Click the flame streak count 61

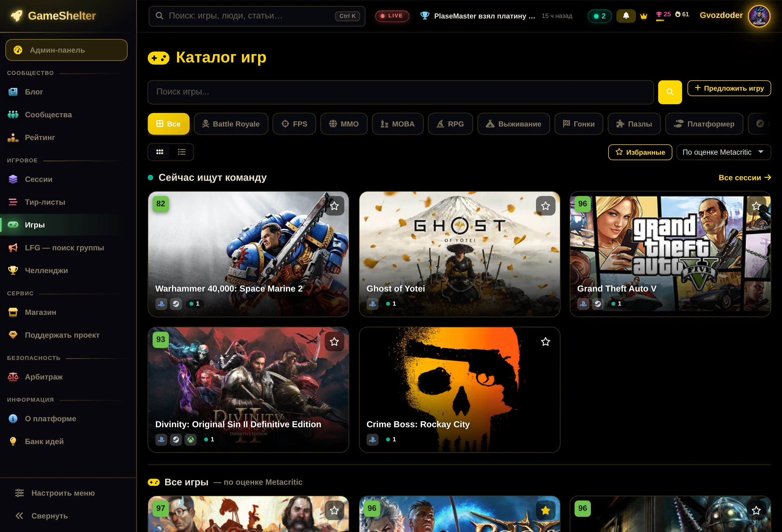(682, 14)
